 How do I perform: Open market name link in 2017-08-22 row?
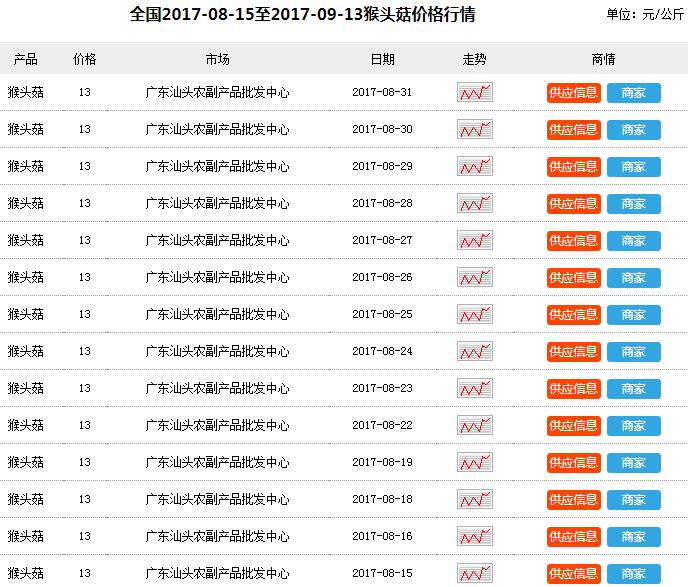[217, 426]
